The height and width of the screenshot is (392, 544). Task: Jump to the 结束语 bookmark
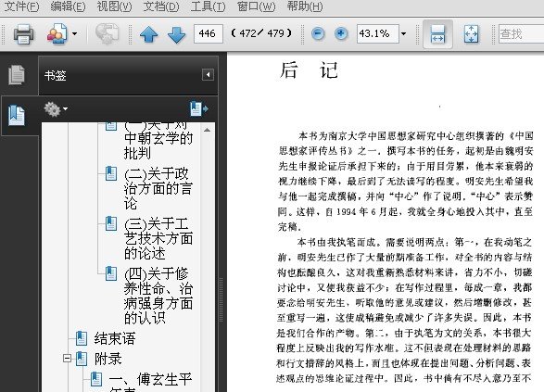(115, 338)
